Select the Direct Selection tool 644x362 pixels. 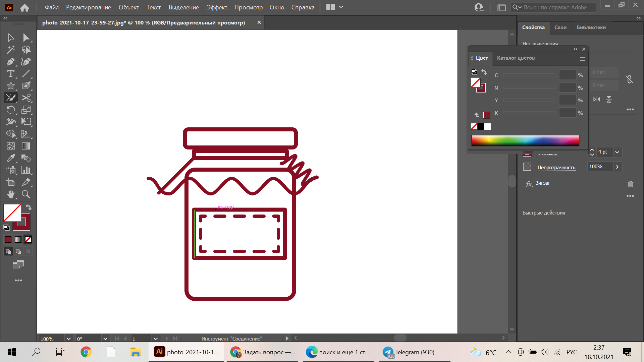26,38
